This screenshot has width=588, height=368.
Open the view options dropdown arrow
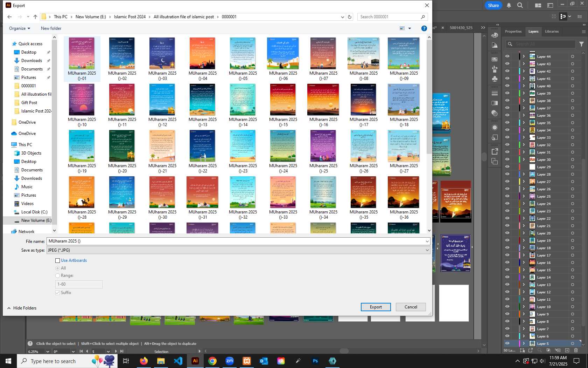pos(409,28)
